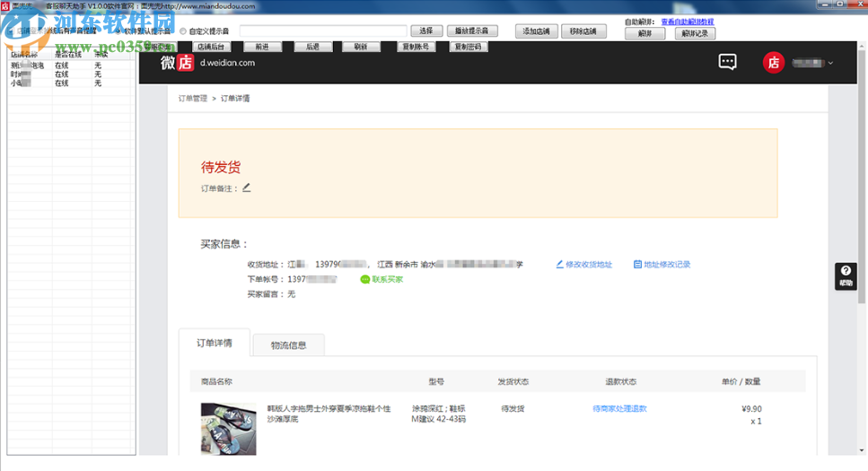Click the 前进 forward button

click(262, 47)
